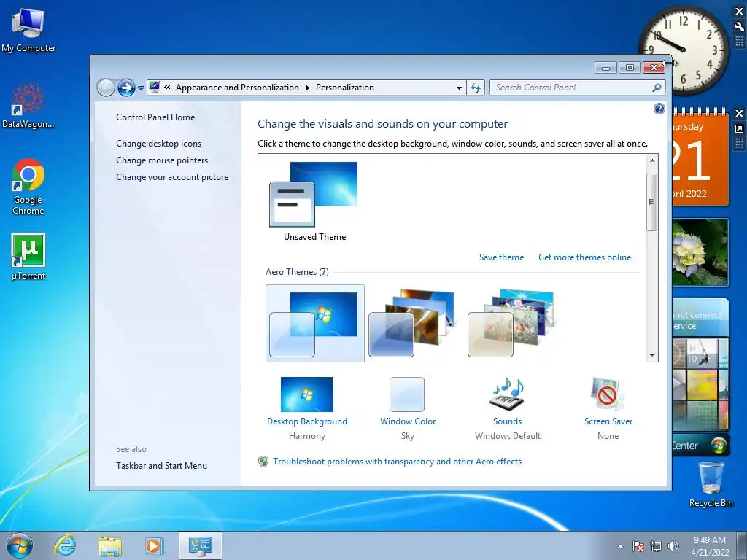The height and width of the screenshot is (560, 747).
Task: Click the calendar gadget date 21
Action: (692, 161)
